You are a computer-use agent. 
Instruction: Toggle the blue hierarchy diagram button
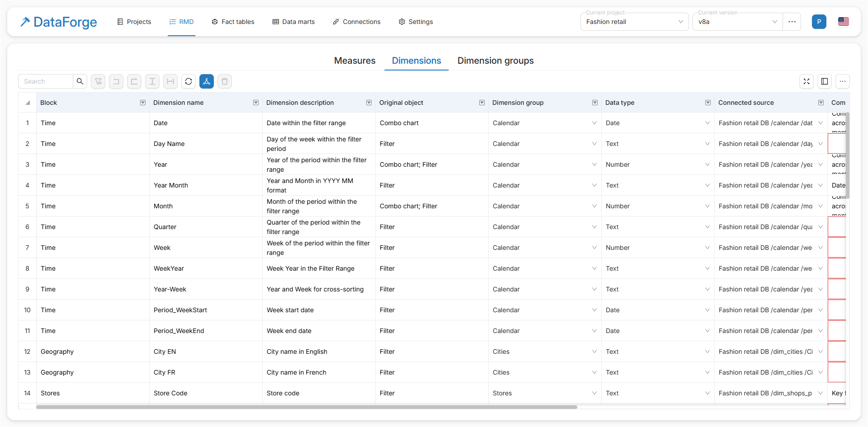click(x=207, y=81)
